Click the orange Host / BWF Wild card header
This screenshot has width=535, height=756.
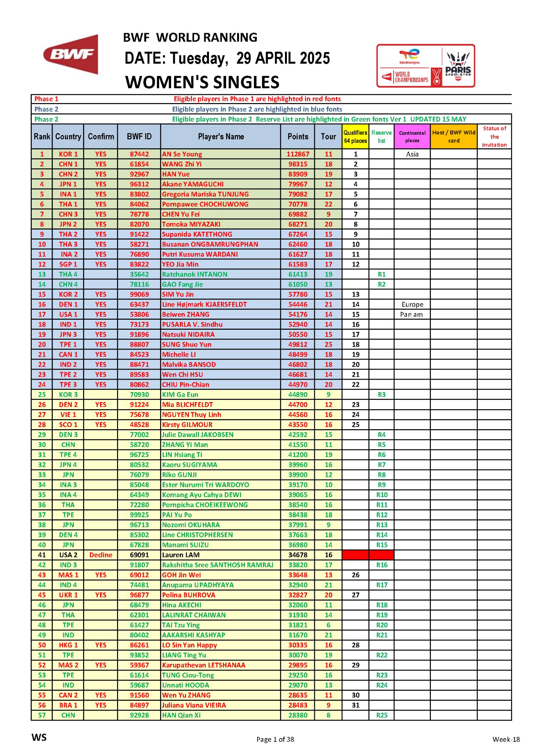pyautogui.click(x=454, y=137)
